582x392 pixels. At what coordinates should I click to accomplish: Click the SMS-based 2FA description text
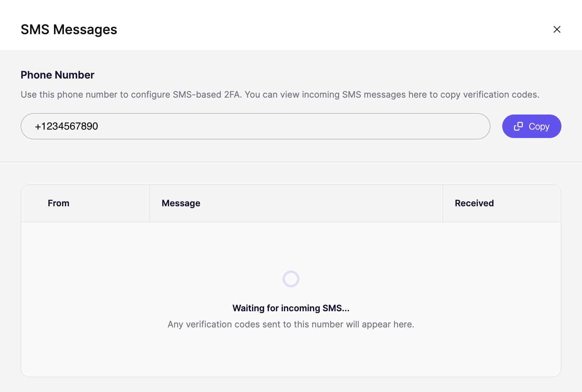[280, 95]
